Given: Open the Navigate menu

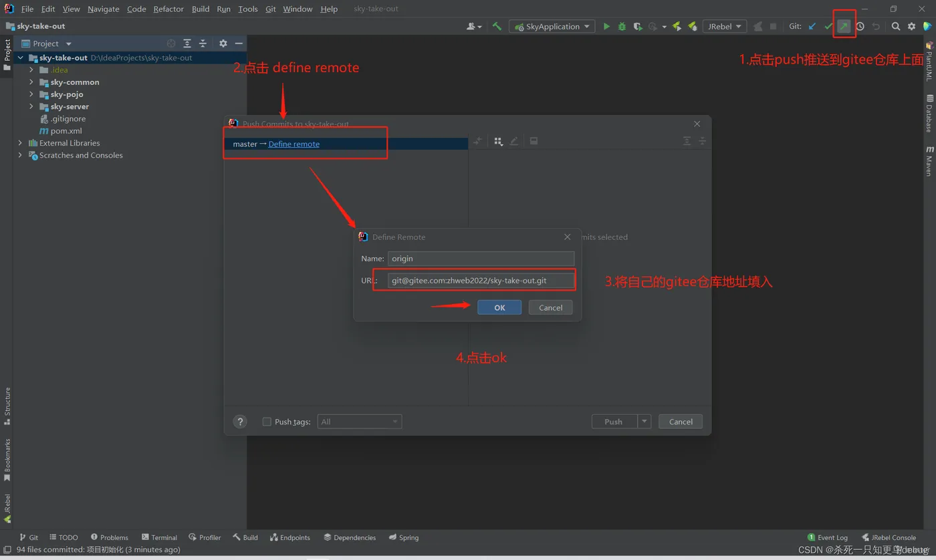Looking at the screenshot, I should (x=104, y=9).
